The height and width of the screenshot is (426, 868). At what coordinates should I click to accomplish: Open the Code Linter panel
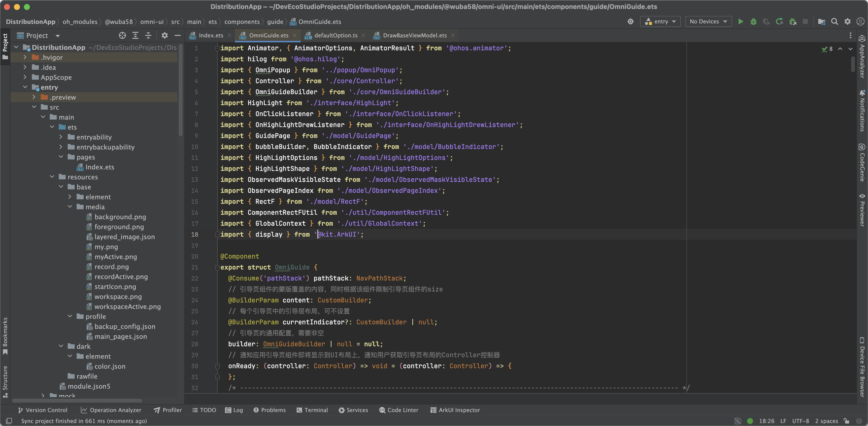coord(399,410)
